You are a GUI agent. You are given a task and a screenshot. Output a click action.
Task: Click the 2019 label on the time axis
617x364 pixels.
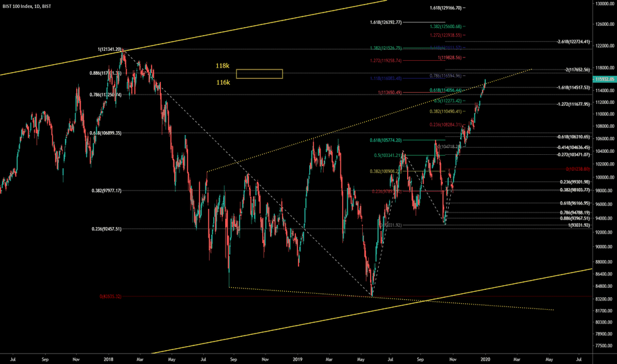click(298, 359)
